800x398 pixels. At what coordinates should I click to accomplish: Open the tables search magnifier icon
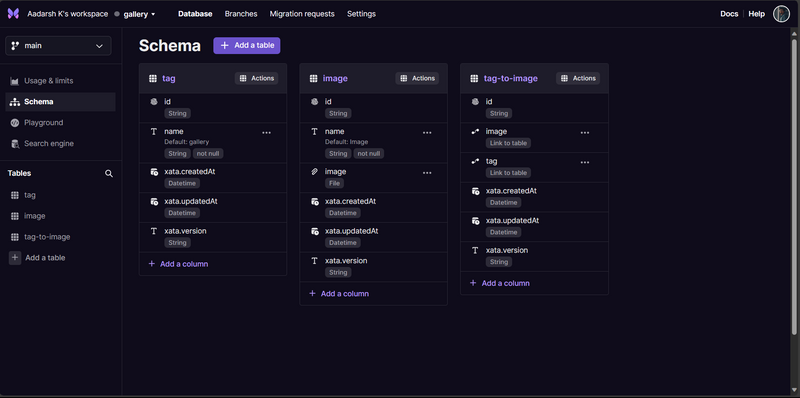point(109,173)
